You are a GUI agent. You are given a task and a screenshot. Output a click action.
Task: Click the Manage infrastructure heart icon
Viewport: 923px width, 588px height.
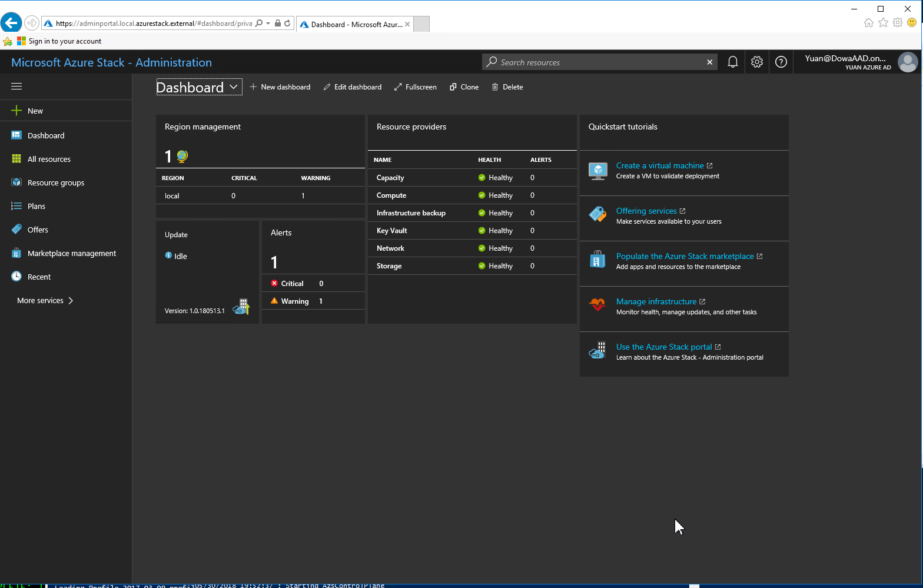coord(598,304)
